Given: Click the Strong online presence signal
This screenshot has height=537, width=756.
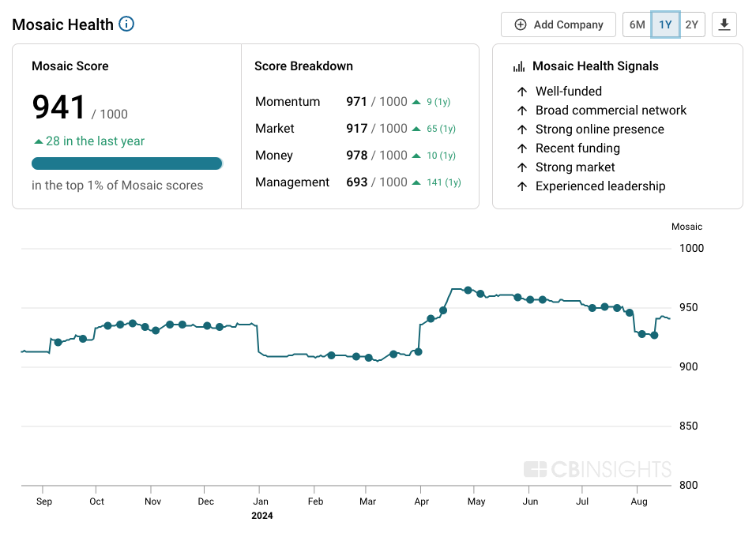Looking at the screenshot, I should pos(599,130).
